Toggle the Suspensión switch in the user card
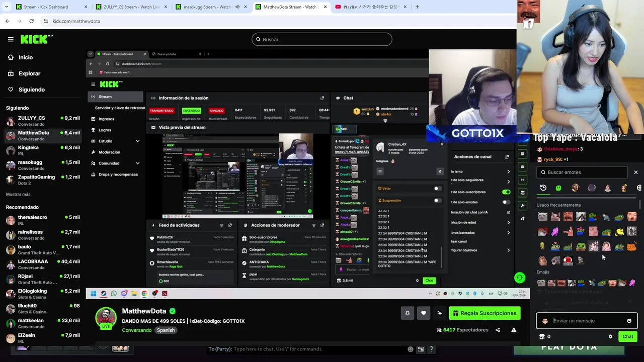Screen dimensions: 644x362 (437, 201)
